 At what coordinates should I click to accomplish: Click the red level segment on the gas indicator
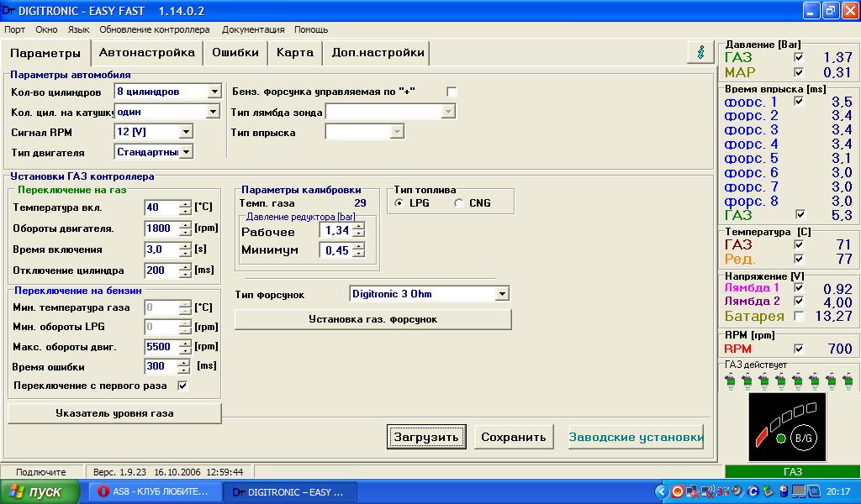point(761,436)
